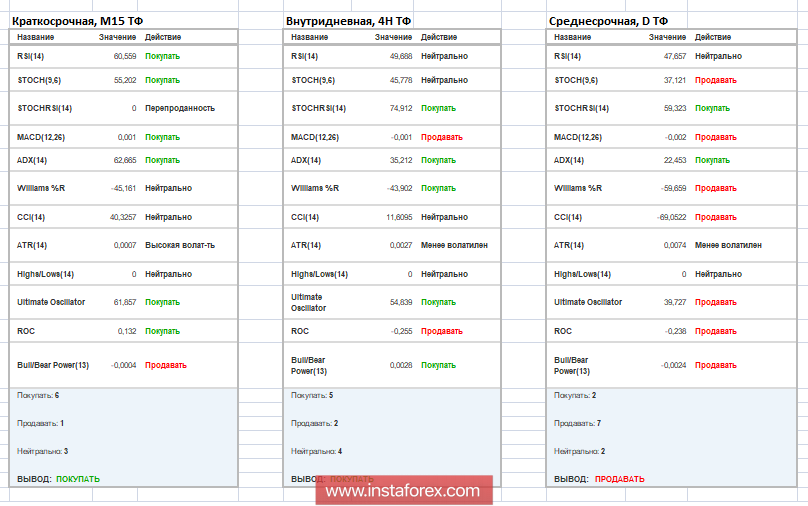Click Ultimate Oscillator value 54,839
The image size is (808, 506).
pos(401,302)
